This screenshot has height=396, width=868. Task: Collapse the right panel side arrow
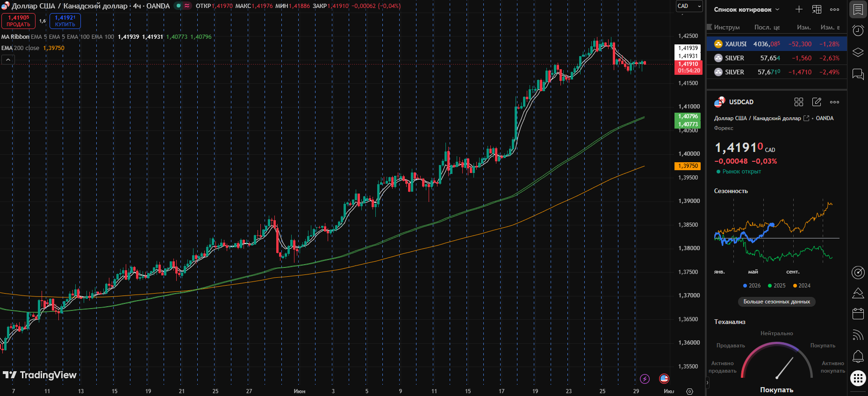pos(707,382)
